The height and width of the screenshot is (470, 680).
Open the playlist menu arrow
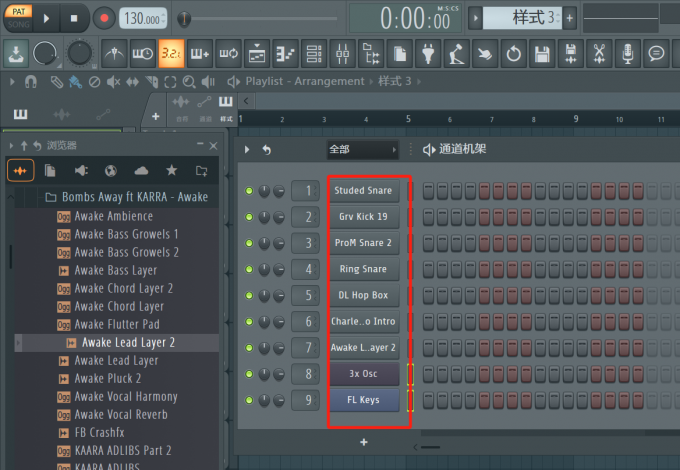point(12,82)
